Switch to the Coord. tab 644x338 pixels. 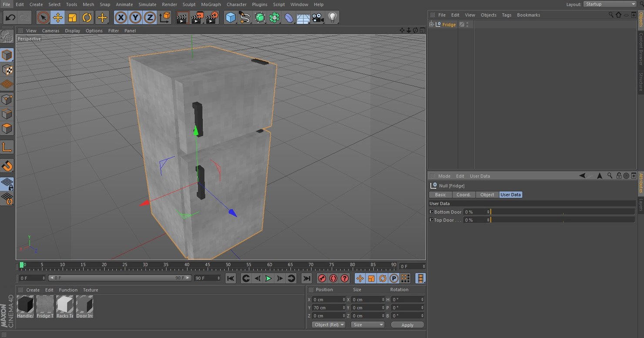(x=463, y=194)
